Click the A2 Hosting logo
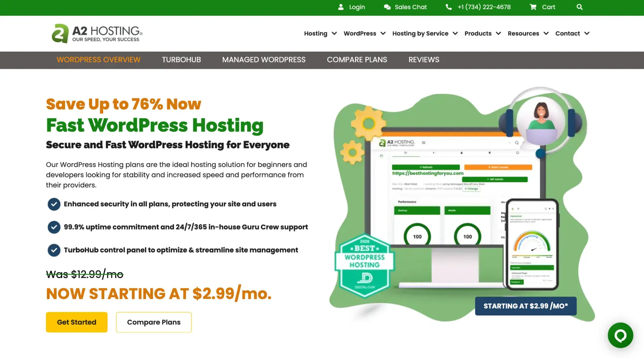 tap(97, 34)
